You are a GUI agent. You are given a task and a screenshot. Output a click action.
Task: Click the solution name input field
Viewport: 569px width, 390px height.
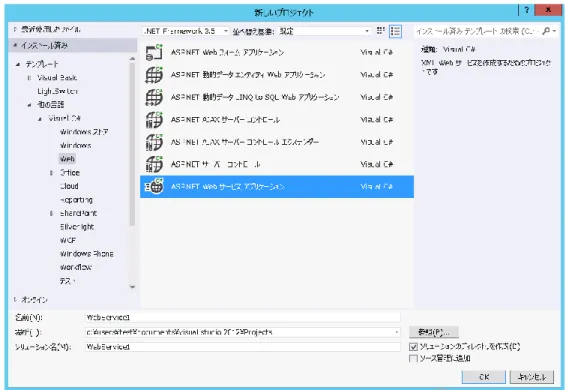(242, 347)
